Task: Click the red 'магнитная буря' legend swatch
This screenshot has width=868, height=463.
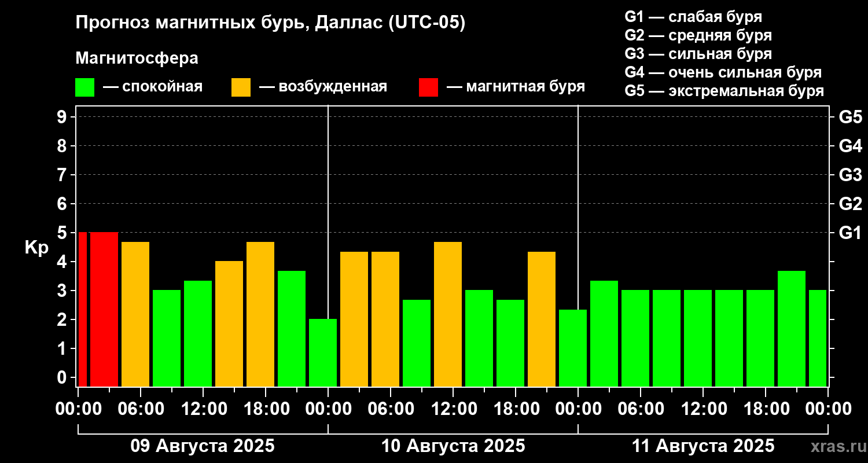Action: click(x=428, y=87)
